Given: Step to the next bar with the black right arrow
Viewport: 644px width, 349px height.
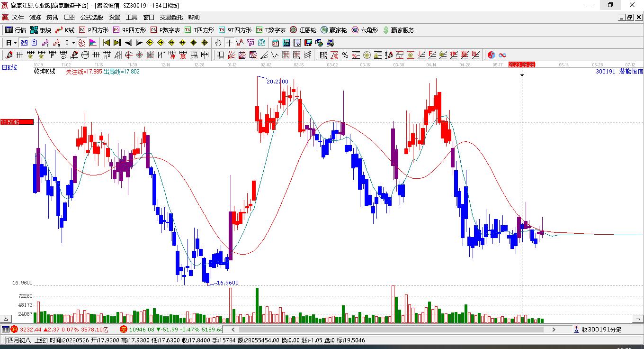Looking at the screenshot, I should click(139, 43).
